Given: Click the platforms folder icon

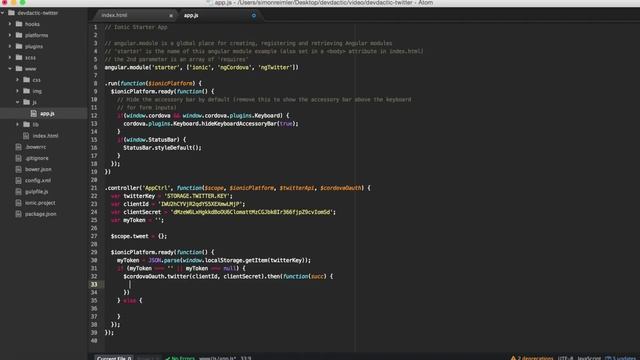Looking at the screenshot, I should coord(19,35).
